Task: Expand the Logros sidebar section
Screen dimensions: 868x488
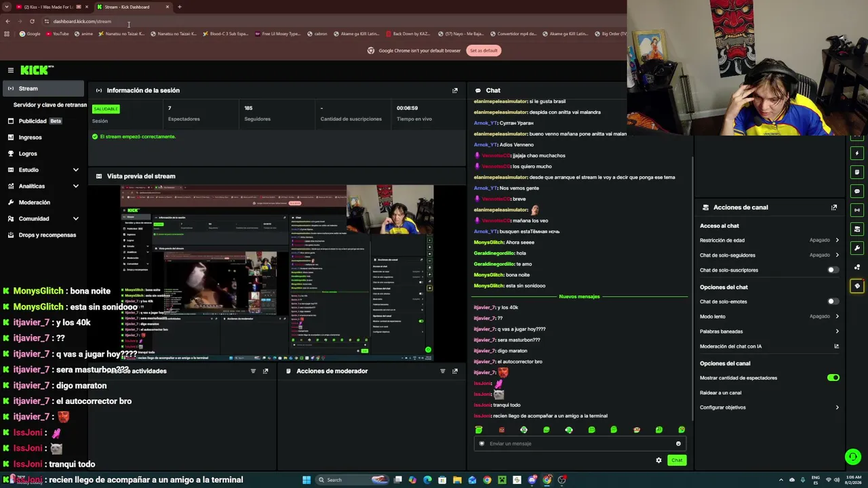Action: 43,154
